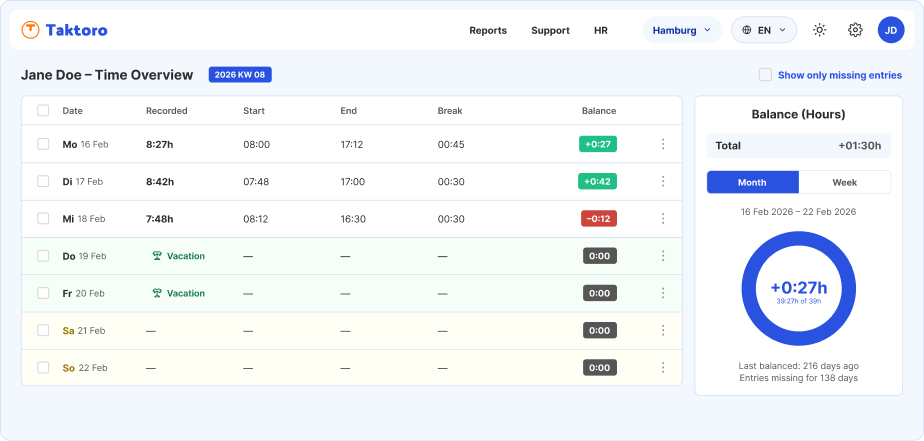
Task: Click the Last balanced: 216 days ago text
Action: [x=798, y=366]
